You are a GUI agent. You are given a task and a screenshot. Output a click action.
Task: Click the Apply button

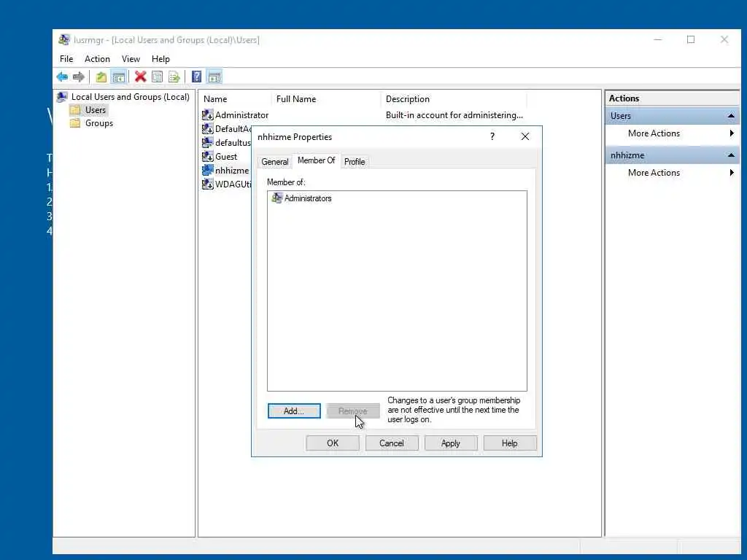(x=451, y=443)
